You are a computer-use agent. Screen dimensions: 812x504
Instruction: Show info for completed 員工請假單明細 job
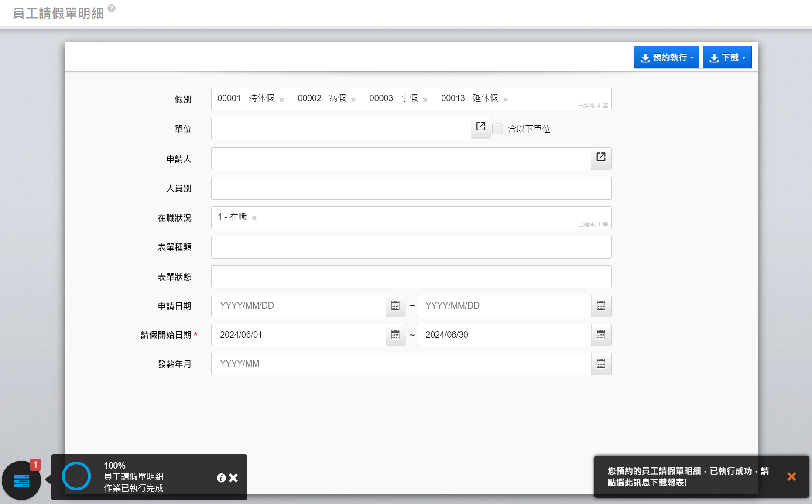(x=221, y=478)
